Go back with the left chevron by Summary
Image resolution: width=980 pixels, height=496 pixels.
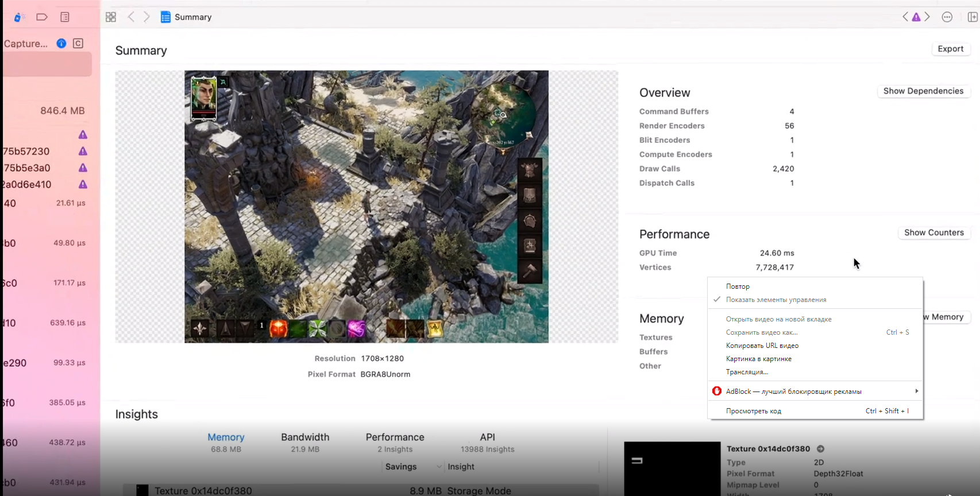[131, 17]
